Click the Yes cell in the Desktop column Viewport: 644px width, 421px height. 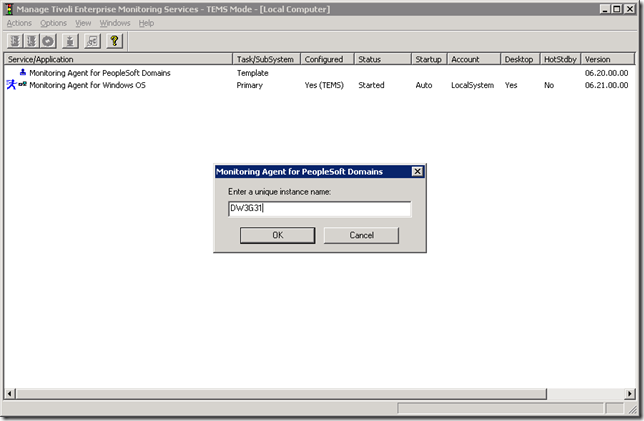coord(511,85)
